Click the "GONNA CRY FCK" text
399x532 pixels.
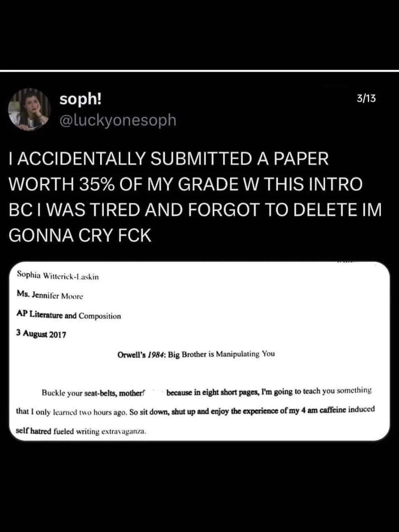point(80,236)
